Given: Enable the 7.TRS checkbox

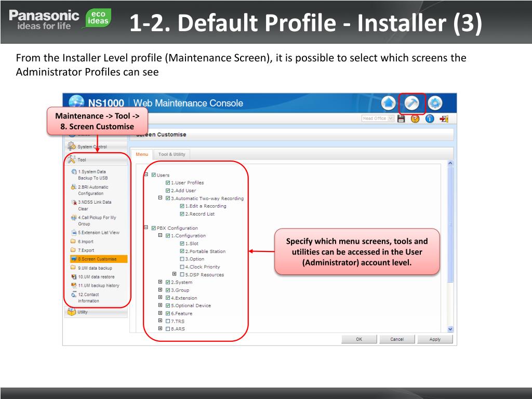Looking at the screenshot, I should [168, 321].
